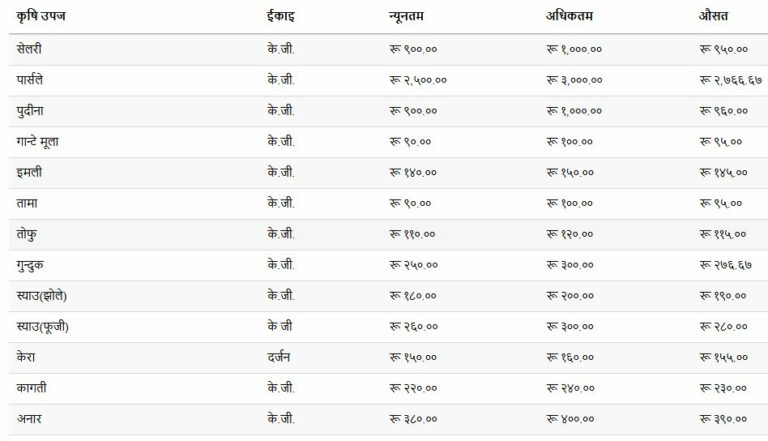Click the न्यूनतम column header
Screen dimensions: 768x441
coord(406,16)
